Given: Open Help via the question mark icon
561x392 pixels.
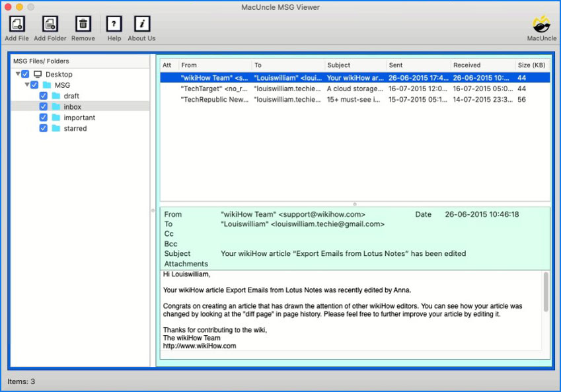Looking at the screenshot, I should (114, 24).
